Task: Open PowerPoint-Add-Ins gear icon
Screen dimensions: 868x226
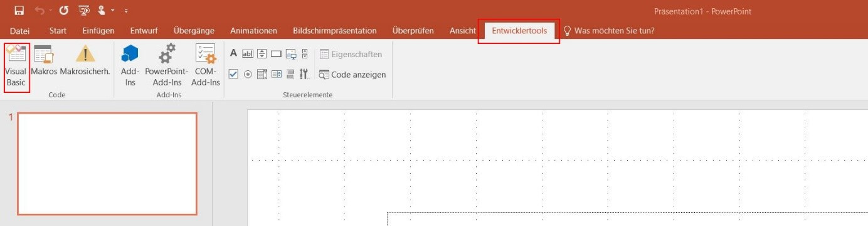Action: 167,65
